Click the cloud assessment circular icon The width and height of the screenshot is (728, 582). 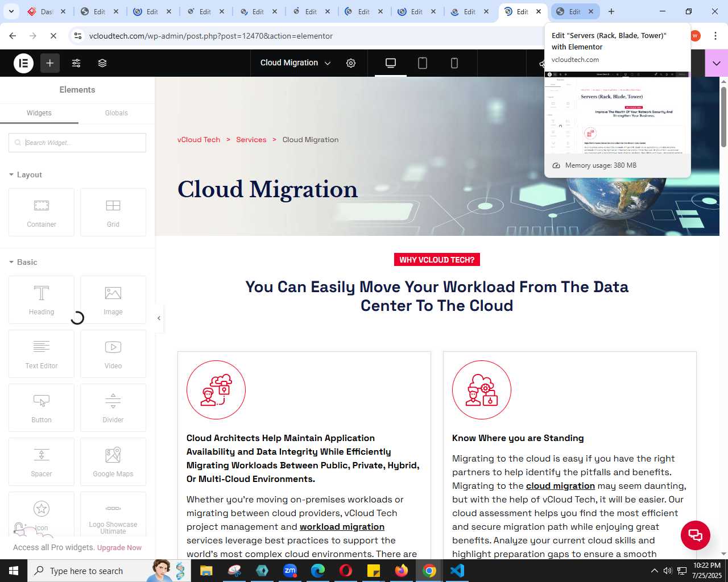[x=482, y=390]
